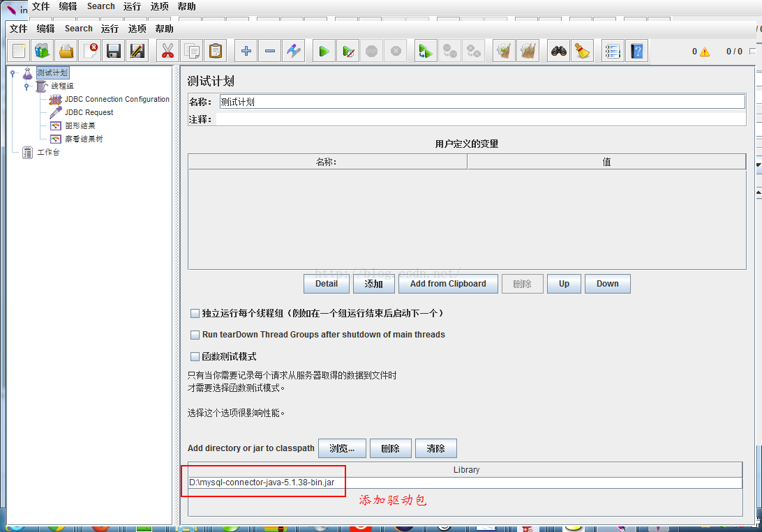Enable 独立运行每个线程组 checkbox
The height and width of the screenshot is (532, 762).
pos(195,312)
